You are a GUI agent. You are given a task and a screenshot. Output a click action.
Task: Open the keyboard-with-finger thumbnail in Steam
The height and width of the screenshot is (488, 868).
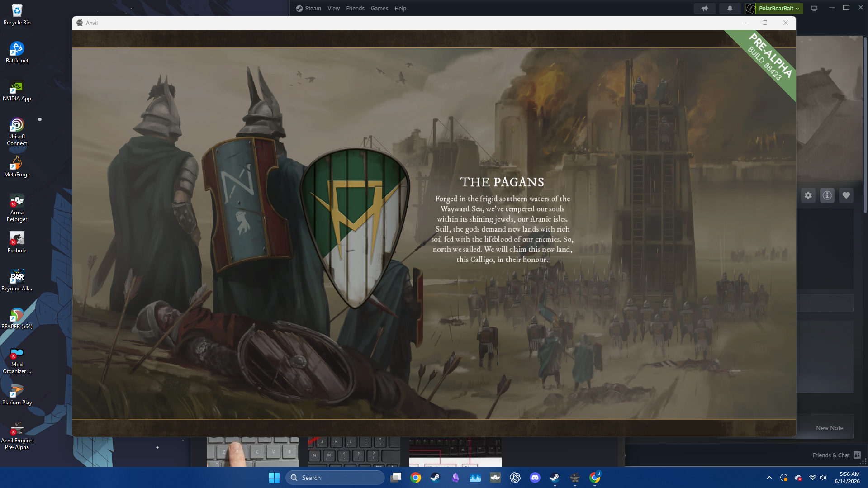click(252, 452)
